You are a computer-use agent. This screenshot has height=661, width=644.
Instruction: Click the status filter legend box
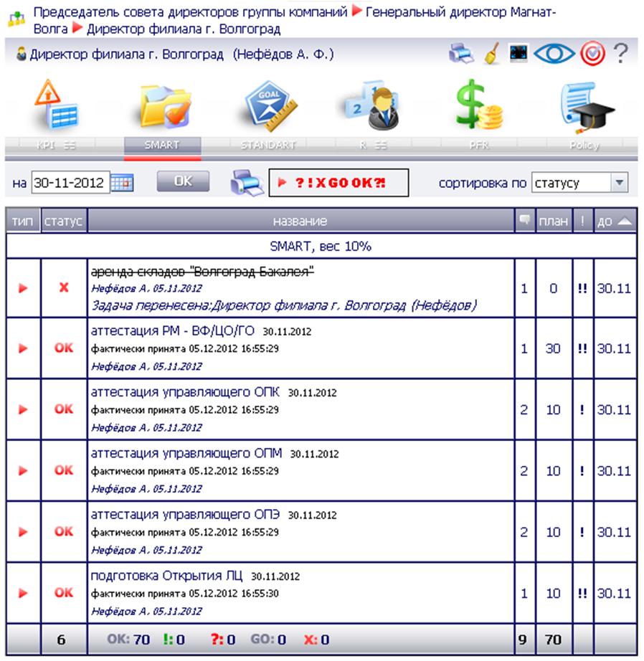(338, 183)
